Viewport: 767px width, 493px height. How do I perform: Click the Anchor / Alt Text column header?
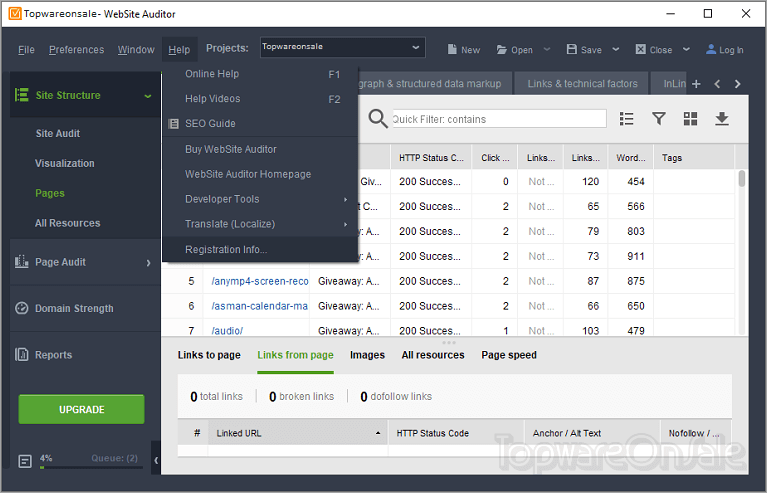(x=593, y=433)
